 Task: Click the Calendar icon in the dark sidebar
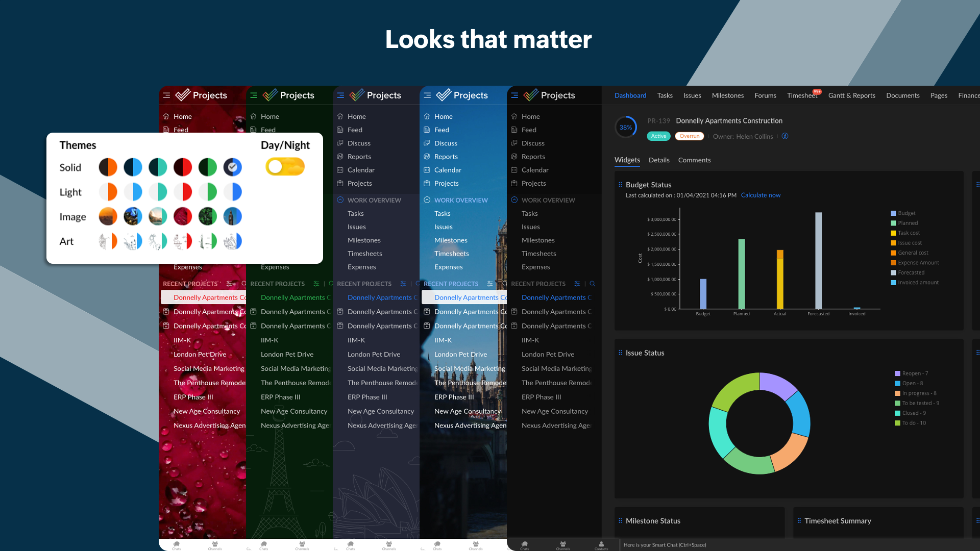[514, 170]
